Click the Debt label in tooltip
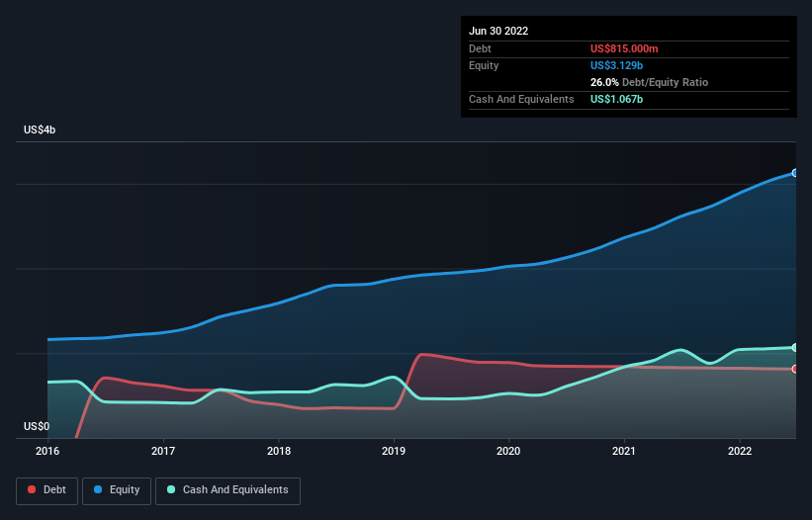 click(x=480, y=48)
